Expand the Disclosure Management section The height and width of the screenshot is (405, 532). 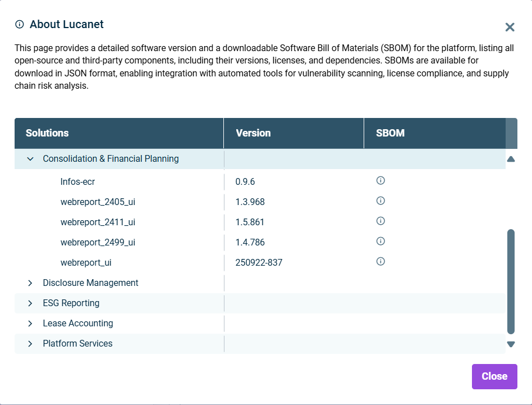(x=30, y=283)
